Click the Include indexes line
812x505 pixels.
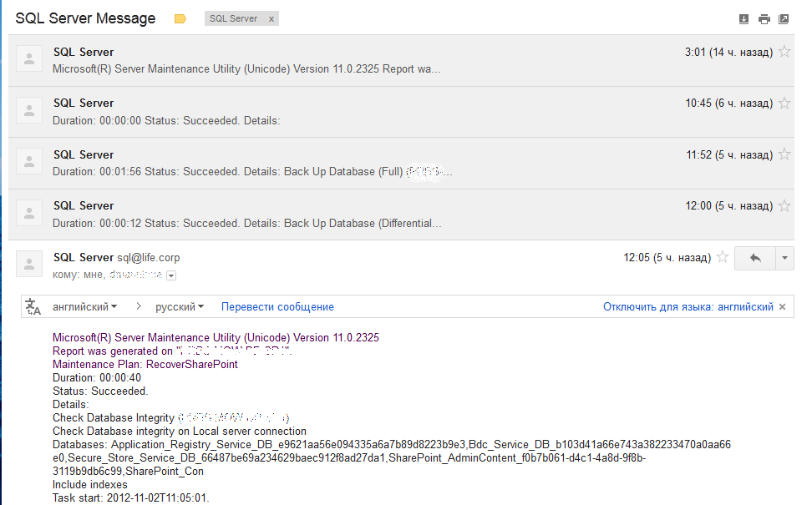pyautogui.click(x=90, y=485)
